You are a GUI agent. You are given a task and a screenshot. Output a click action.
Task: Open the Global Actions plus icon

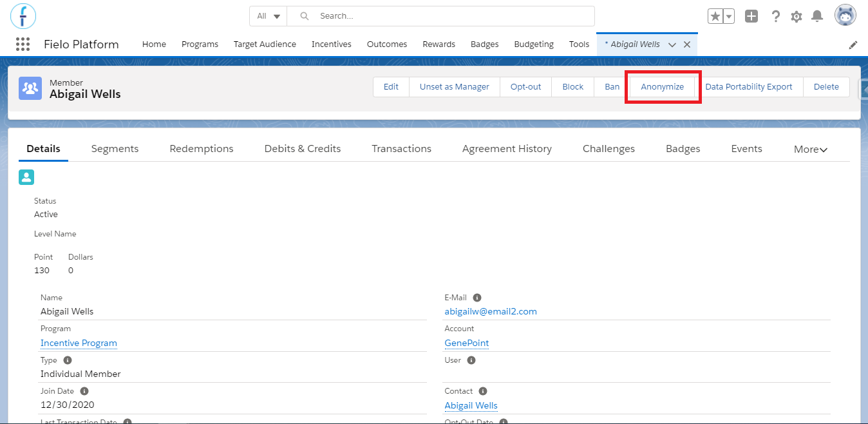751,16
